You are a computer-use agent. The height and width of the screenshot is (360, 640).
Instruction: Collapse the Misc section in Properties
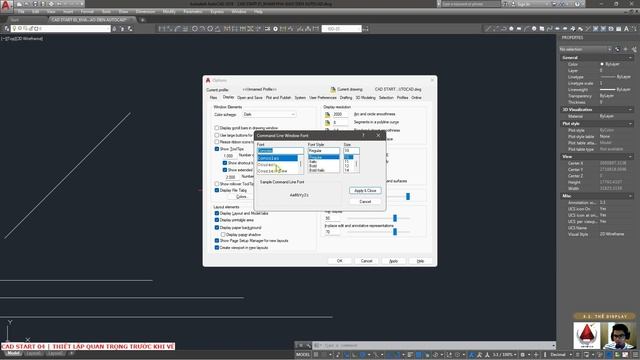(x=630, y=196)
